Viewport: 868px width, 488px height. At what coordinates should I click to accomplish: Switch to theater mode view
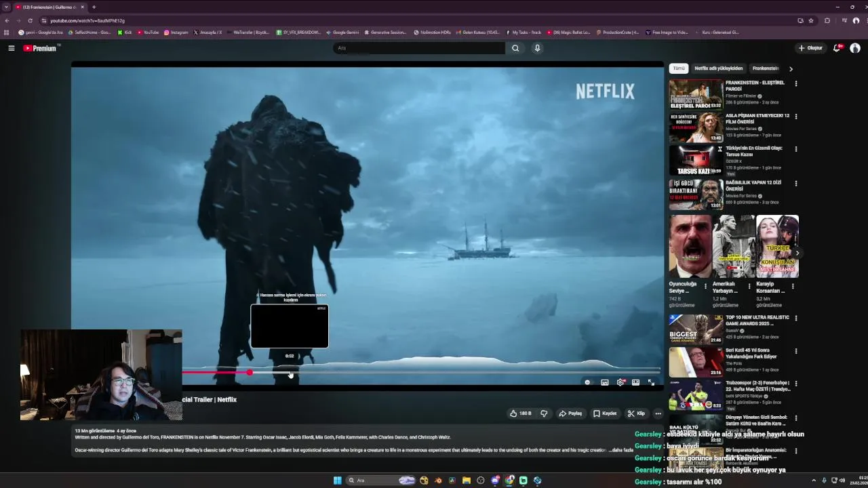(635, 382)
